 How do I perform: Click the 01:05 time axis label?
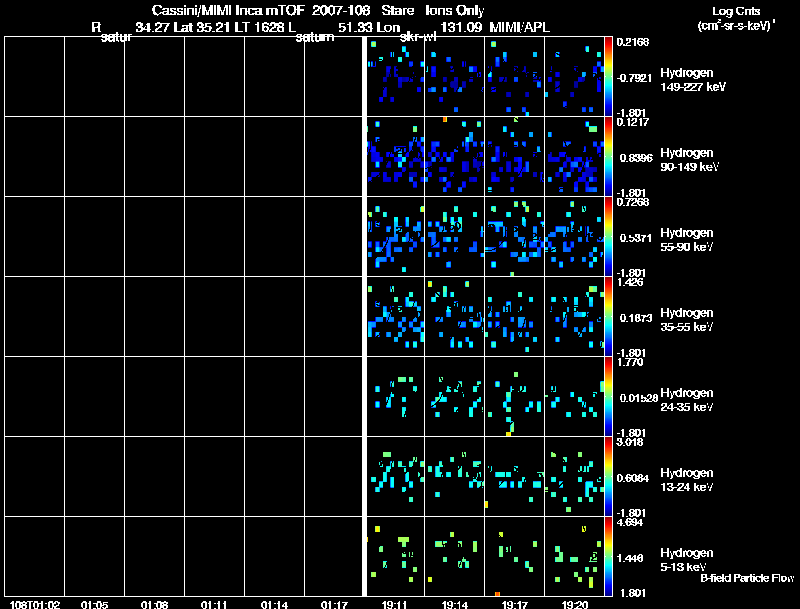(x=94, y=604)
